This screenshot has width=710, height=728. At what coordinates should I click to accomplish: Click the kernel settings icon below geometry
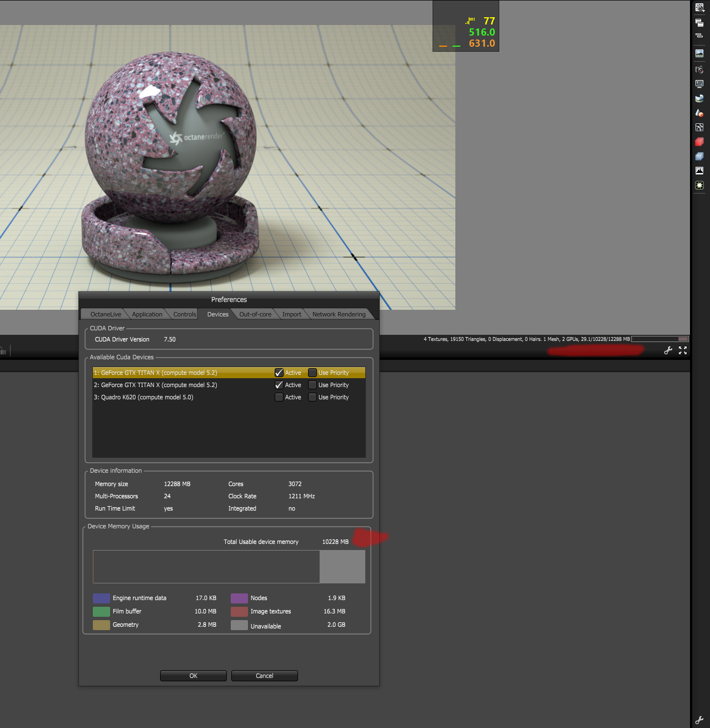[x=699, y=127]
